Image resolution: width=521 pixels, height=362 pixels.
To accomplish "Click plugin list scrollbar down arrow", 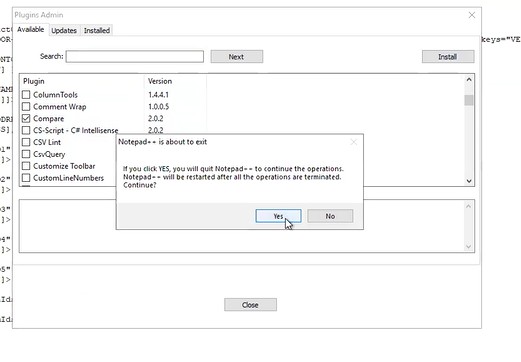I will tap(469, 181).
